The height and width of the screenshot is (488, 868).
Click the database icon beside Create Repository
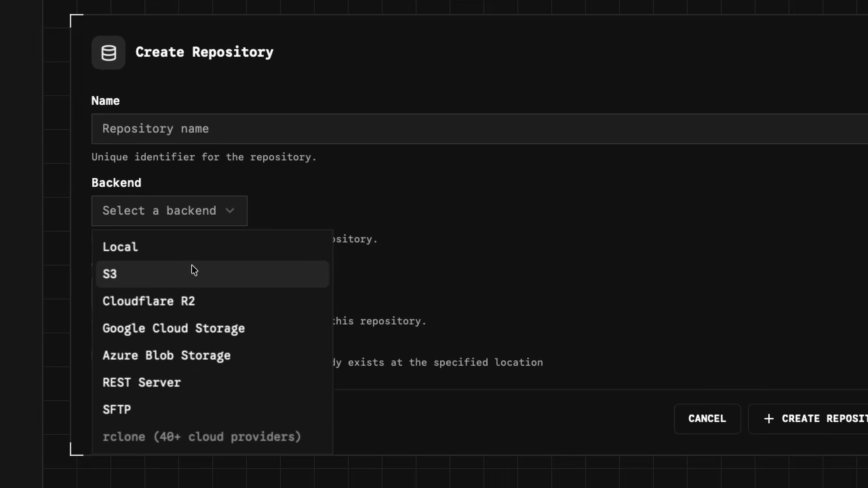[108, 52]
